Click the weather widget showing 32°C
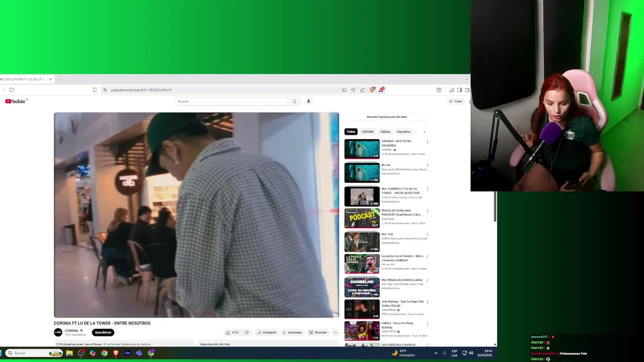This screenshot has width=644, height=362. pos(404,353)
